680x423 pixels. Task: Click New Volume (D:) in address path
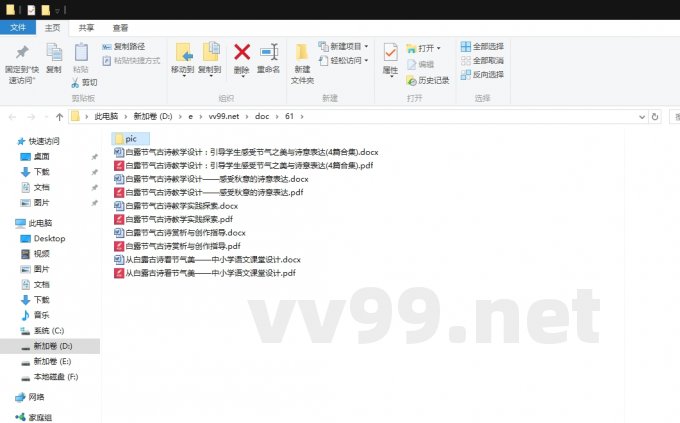[x=153, y=116]
